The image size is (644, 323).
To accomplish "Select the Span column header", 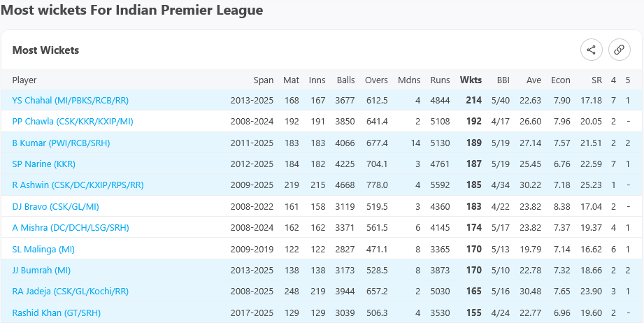I will (x=264, y=80).
